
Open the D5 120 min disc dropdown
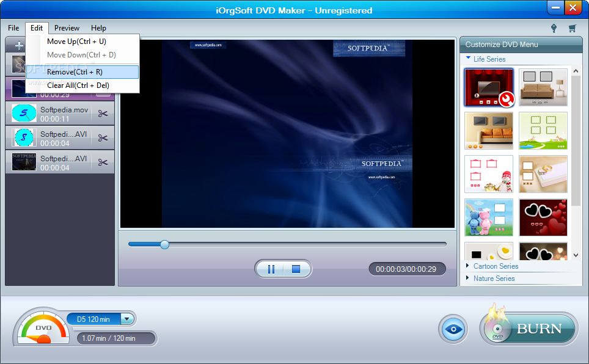coord(127,319)
